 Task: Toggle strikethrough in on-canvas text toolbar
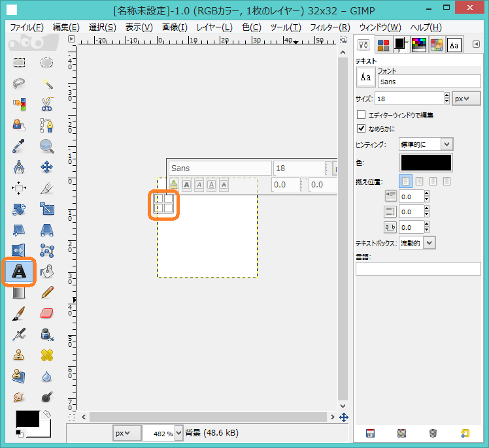click(x=224, y=185)
